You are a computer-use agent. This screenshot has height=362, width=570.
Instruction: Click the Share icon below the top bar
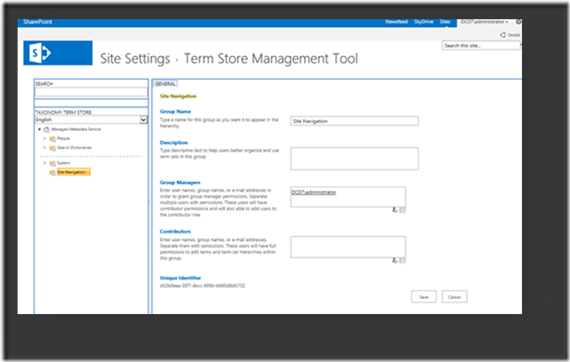(x=503, y=35)
